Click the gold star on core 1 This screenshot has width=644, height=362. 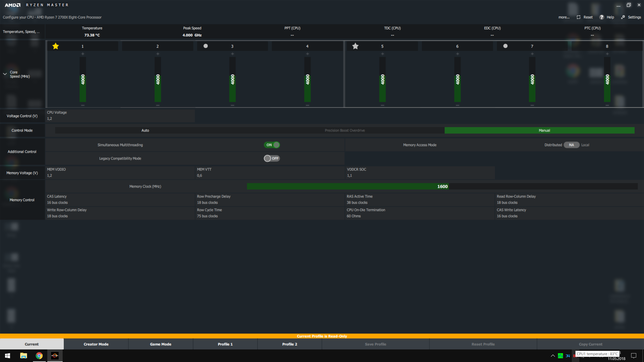(55, 46)
